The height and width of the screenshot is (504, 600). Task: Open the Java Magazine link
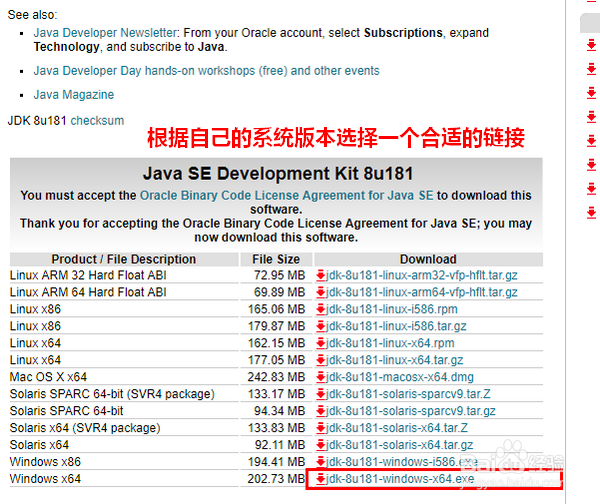tap(73, 95)
